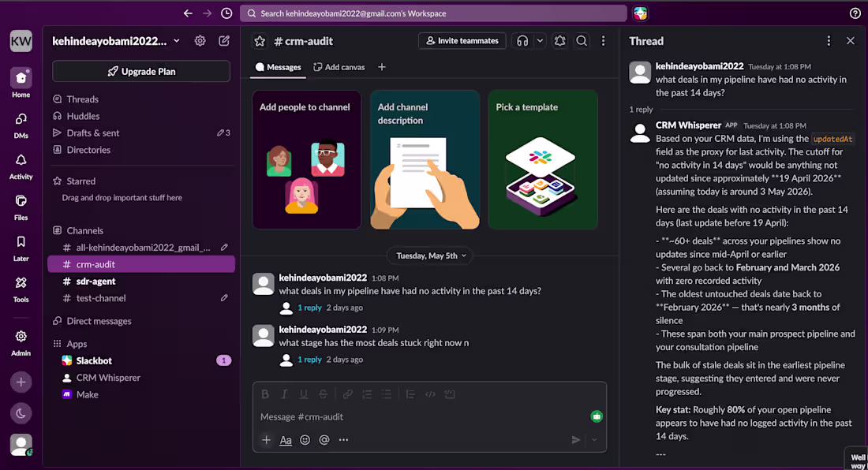Toggle bold formatting in composer

(265, 394)
